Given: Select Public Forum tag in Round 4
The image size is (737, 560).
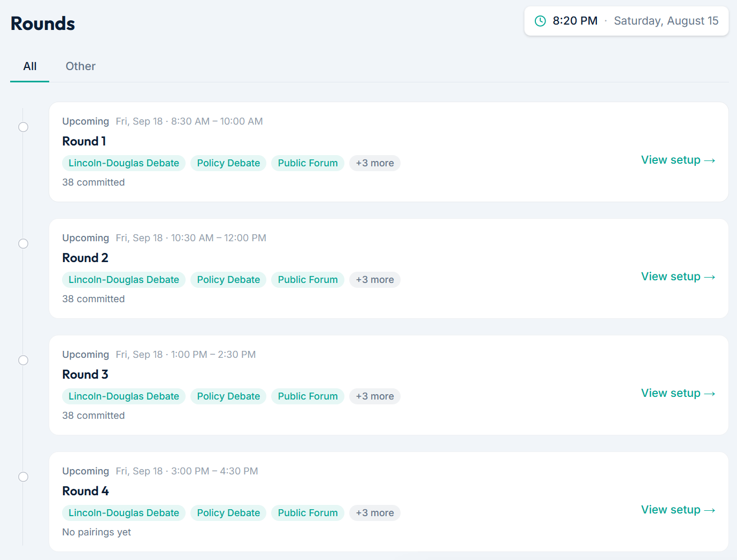Looking at the screenshot, I should point(308,513).
